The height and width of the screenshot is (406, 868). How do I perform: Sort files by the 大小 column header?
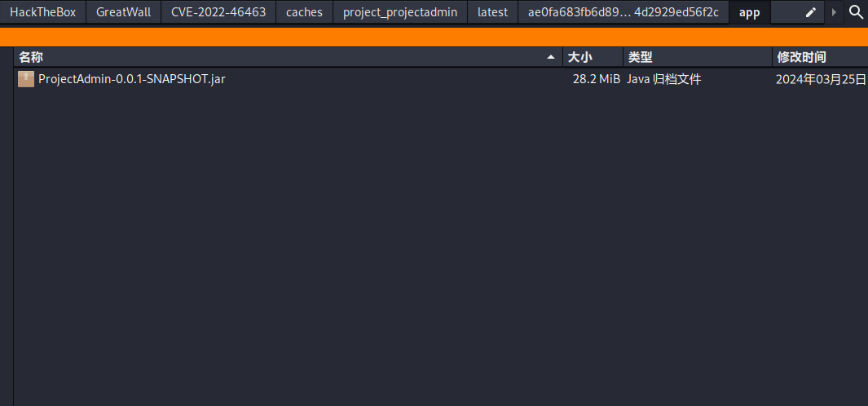point(592,57)
